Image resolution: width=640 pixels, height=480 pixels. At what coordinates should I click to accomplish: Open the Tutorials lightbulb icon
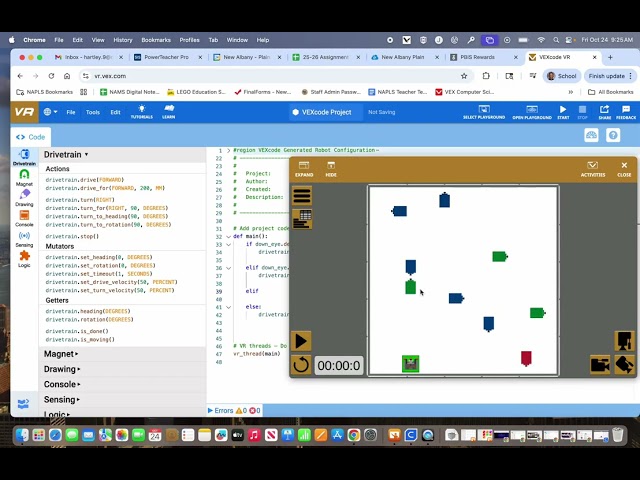coord(142,111)
